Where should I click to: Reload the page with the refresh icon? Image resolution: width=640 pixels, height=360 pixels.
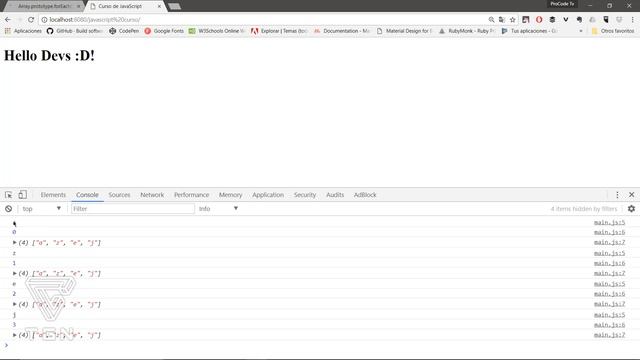(x=31, y=20)
